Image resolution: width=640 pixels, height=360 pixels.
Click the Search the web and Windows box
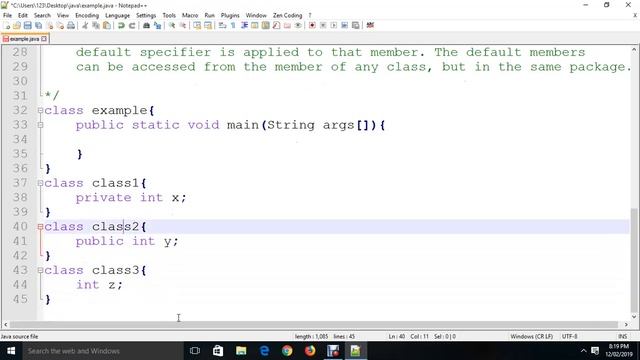[x=102, y=351]
